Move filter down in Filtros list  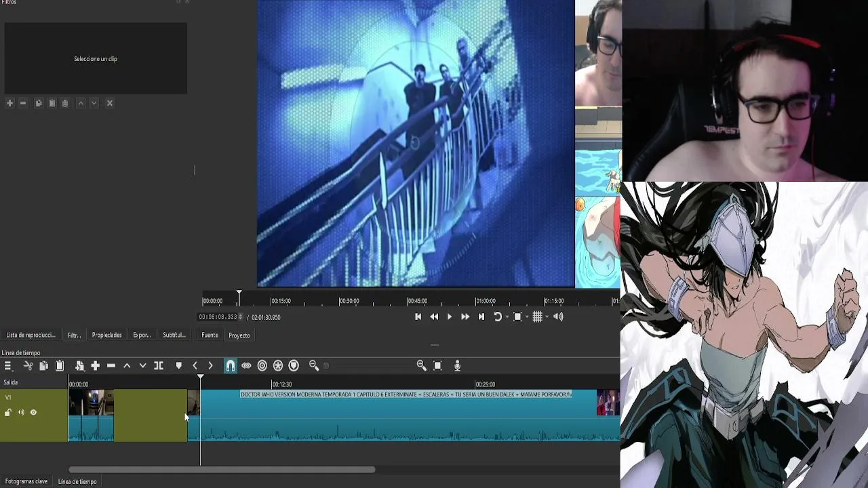point(94,103)
